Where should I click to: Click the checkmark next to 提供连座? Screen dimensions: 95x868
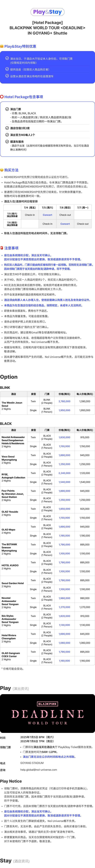click(x=7, y=69)
